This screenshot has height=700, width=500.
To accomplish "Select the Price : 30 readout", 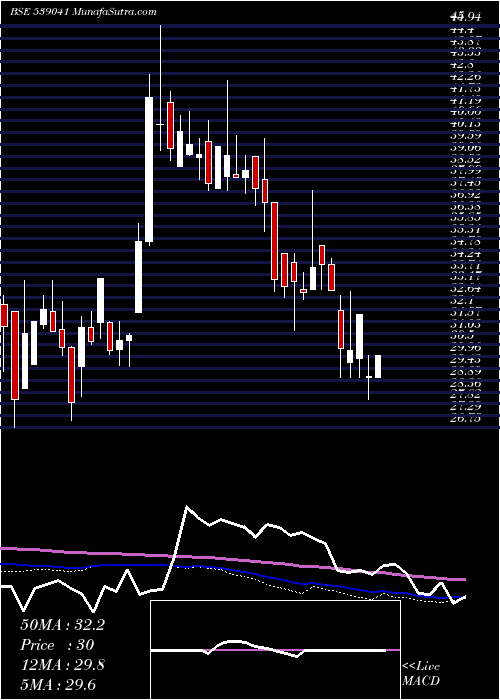I will click(x=57, y=645).
